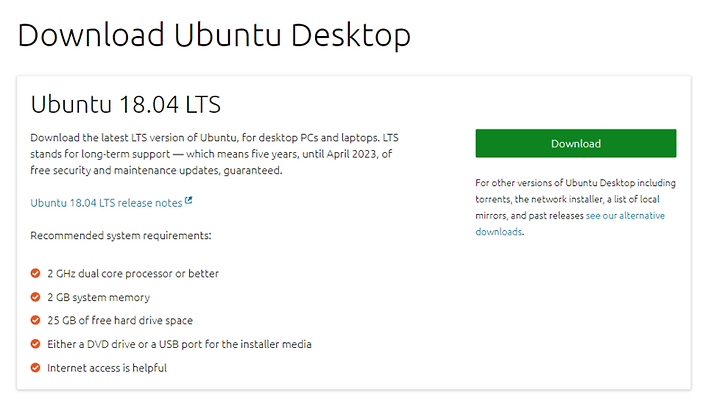Viewport: 720px width, 409px height.
Task: Click checkmark icon next to 2 GHz processor
Action: coord(35,273)
